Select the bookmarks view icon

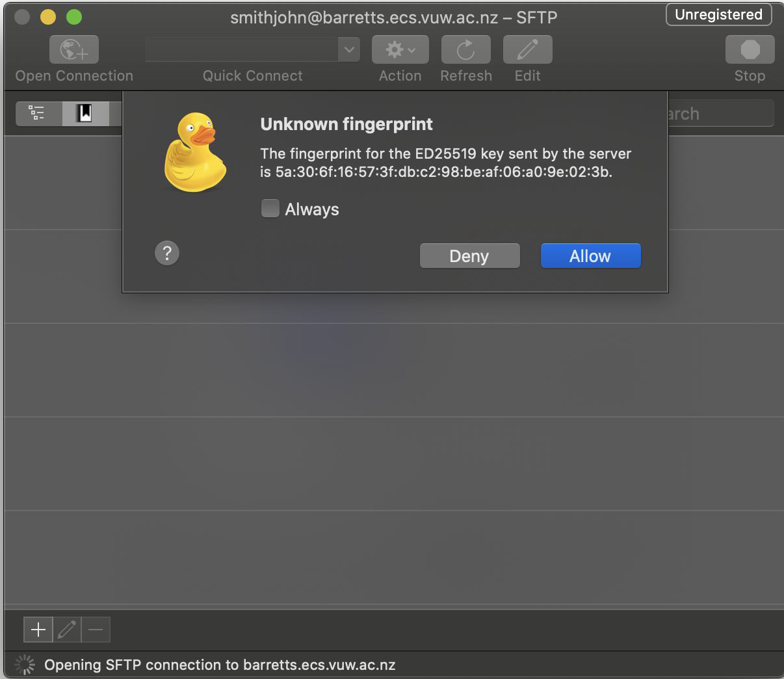85,114
